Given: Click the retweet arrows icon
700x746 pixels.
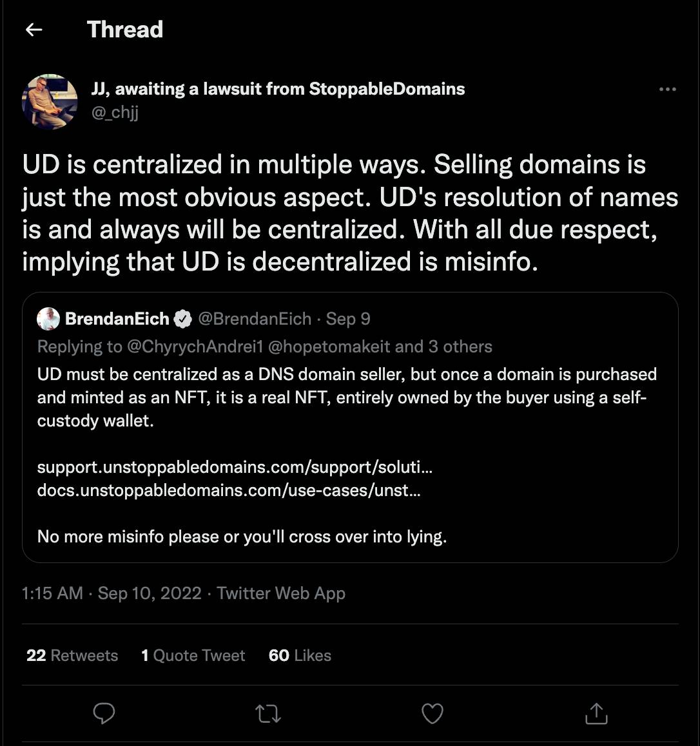Looking at the screenshot, I should point(268,713).
